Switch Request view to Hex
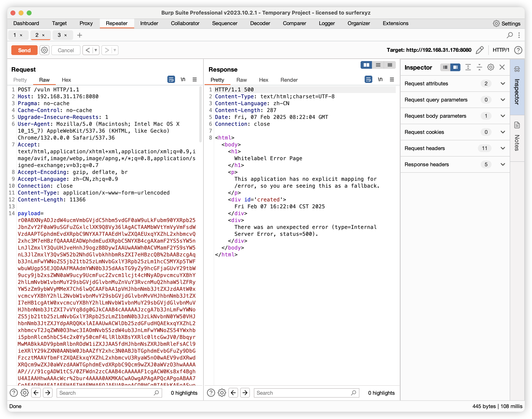This screenshot has height=419, width=532. pyautogui.click(x=66, y=80)
